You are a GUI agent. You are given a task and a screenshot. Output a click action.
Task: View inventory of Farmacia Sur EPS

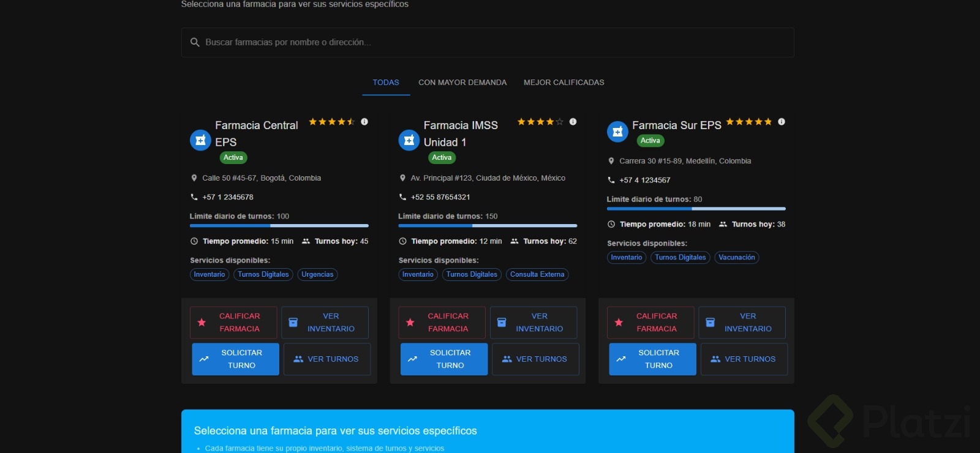coord(742,323)
